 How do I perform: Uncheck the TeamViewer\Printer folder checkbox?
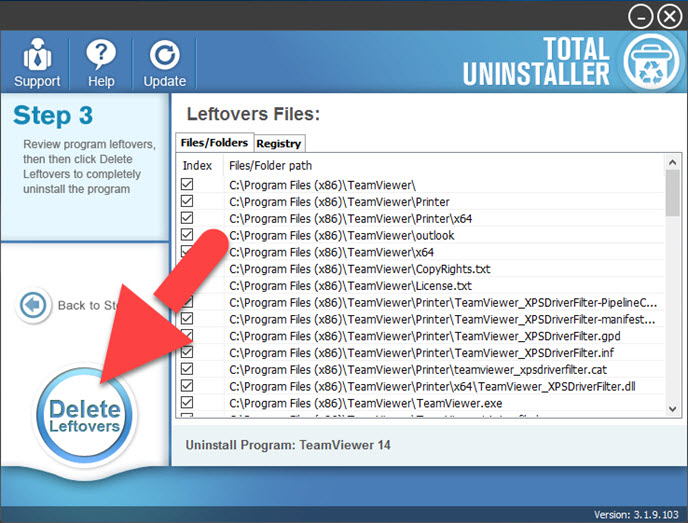click(187, 201)
